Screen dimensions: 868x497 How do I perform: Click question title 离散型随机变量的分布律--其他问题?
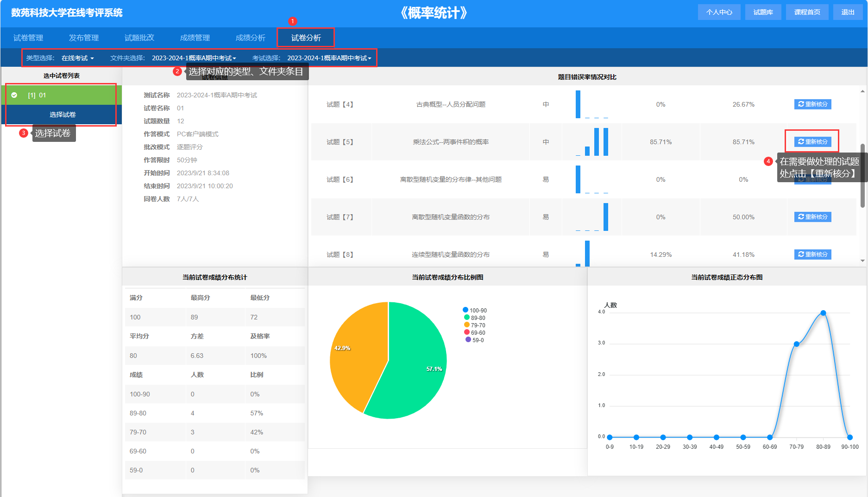(x=451, y=179)
